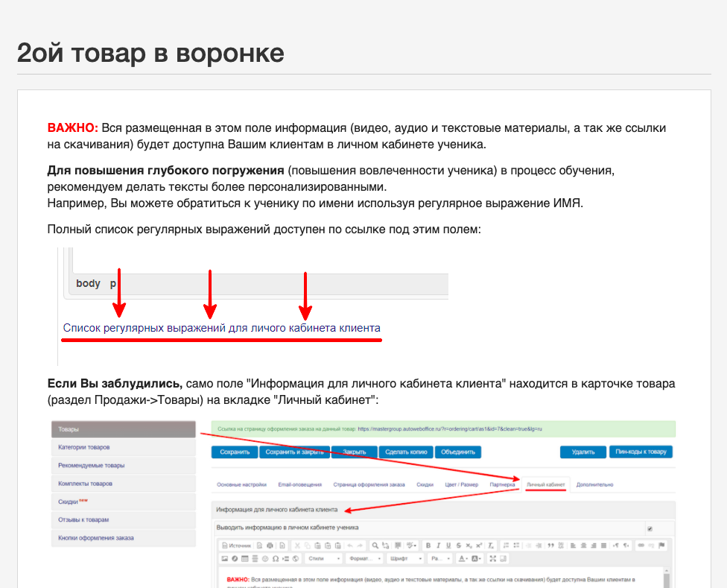727x588 pixels.
Task: Open the Стили dropdown
Action: (324, 558)
